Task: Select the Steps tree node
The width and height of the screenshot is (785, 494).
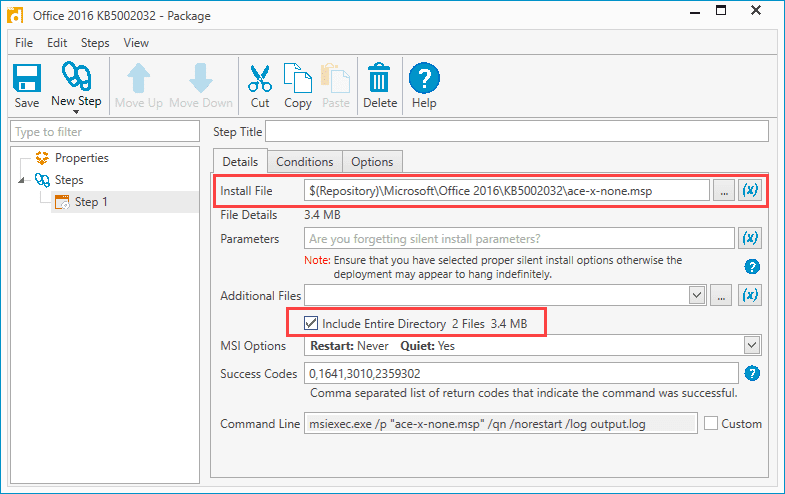Action: tap(69, 180)
